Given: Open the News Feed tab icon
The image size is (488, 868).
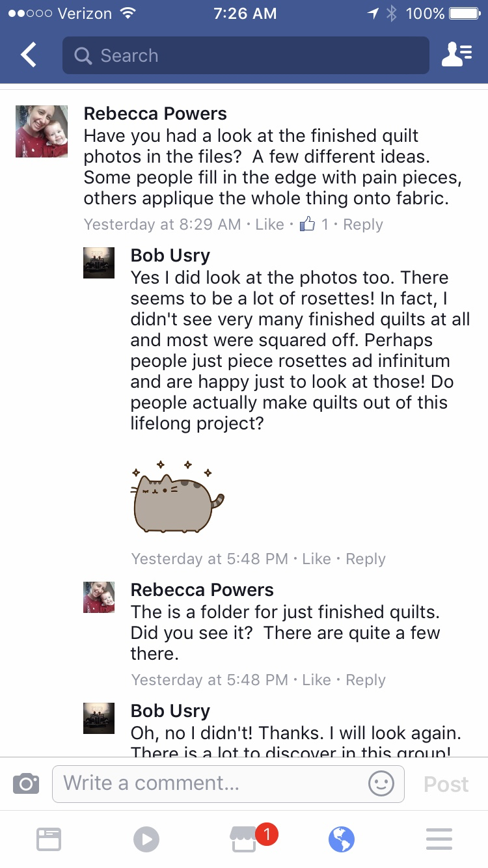Looking at the screenshot, I should [49, 839].
